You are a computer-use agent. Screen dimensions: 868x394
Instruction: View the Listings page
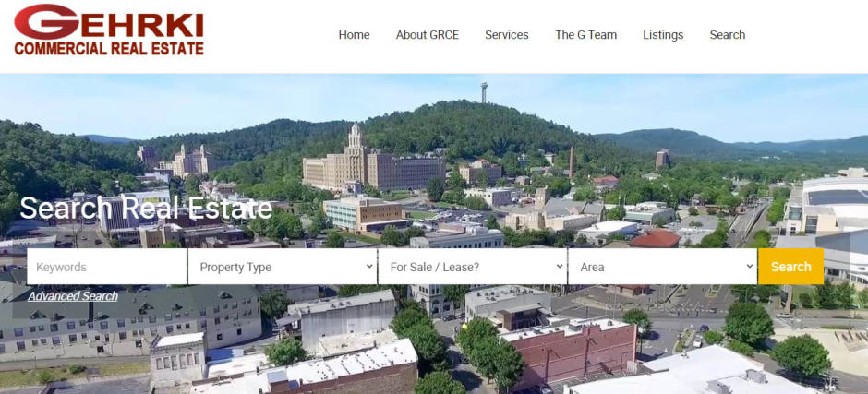coord(663,35)
